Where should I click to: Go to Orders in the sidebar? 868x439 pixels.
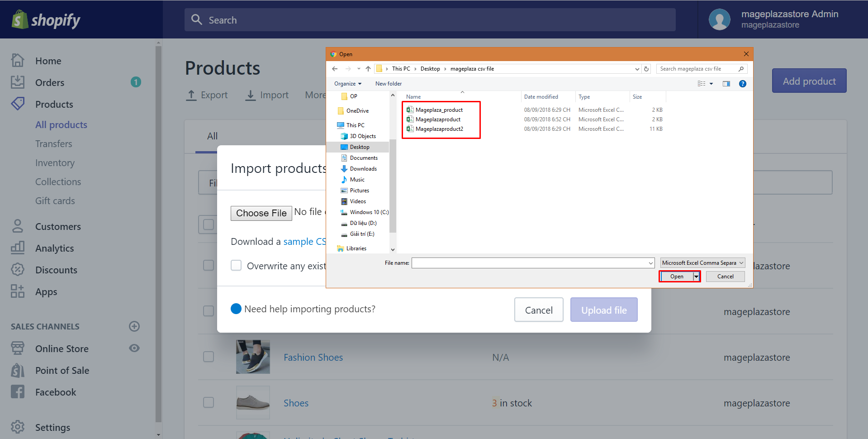click(50, 82)
